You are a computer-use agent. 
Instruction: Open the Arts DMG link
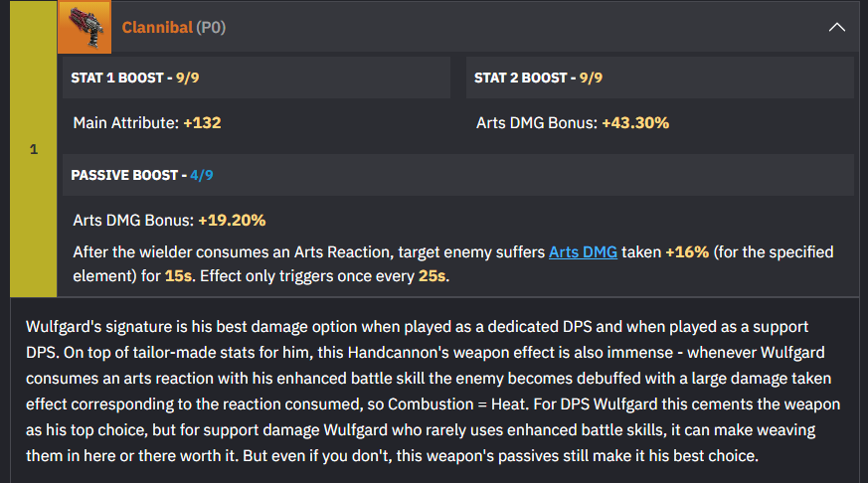(x=583, y=252)
